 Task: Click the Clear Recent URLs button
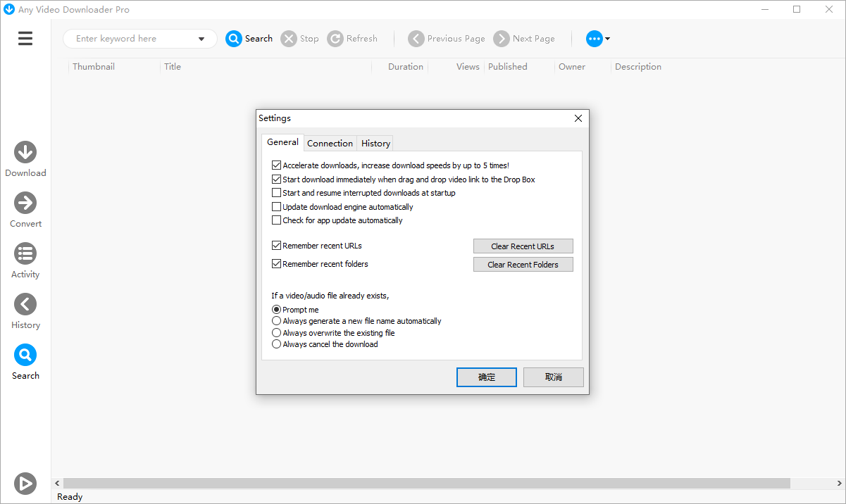[x=523, y=246]
